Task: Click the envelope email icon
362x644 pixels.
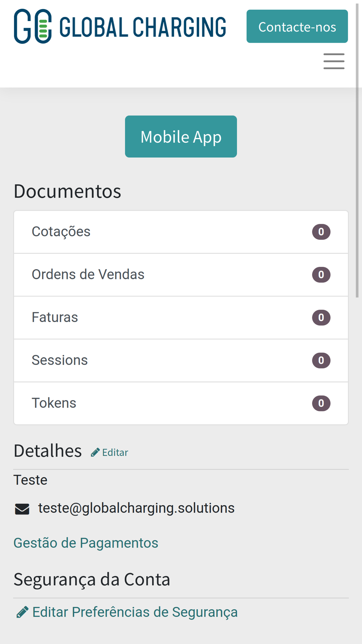Action: click(22, 509)
